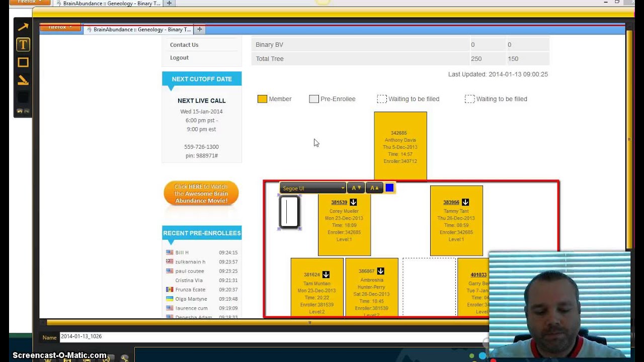This screenshot has width=644, height=362.
Task: Click the Last Updated timestamp text
Action: tap(498, 74)
